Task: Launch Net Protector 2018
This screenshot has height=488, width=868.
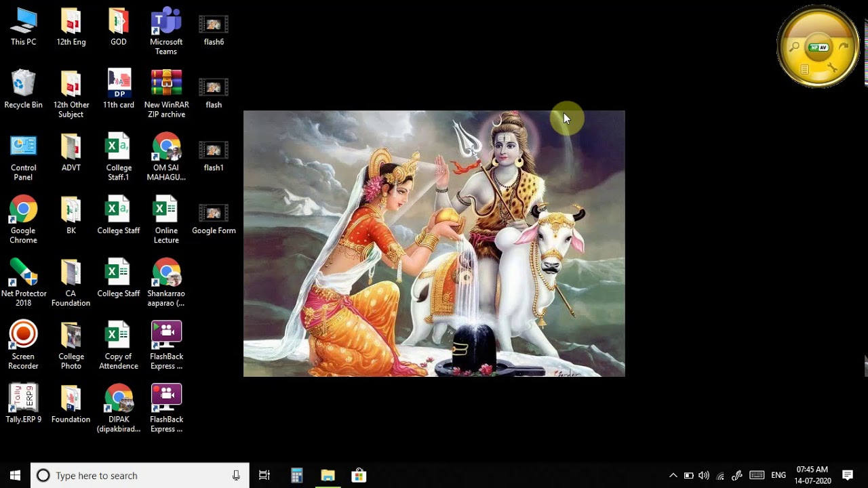Action: [23, 283]
